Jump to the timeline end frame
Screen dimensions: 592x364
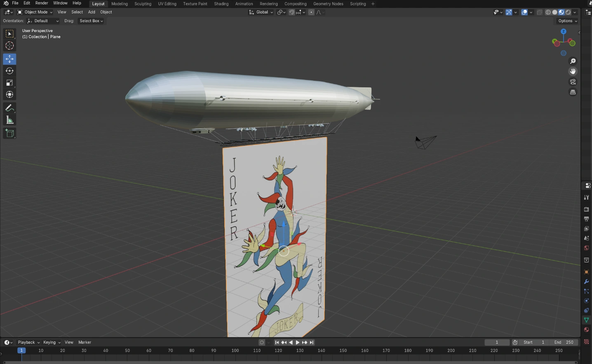(312, 343)
